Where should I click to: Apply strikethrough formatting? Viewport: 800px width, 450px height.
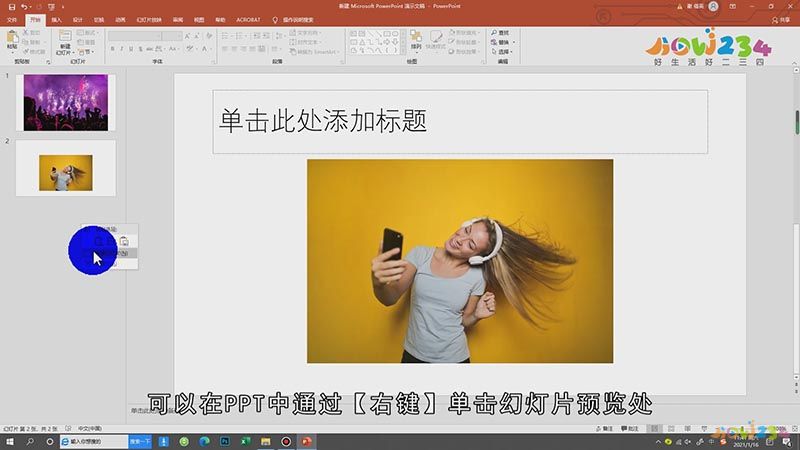[149, 49]
